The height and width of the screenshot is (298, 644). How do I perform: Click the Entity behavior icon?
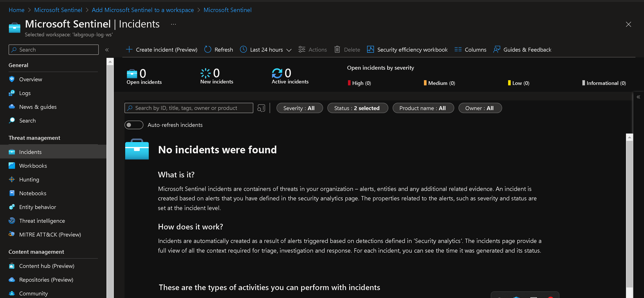[12, 207]
